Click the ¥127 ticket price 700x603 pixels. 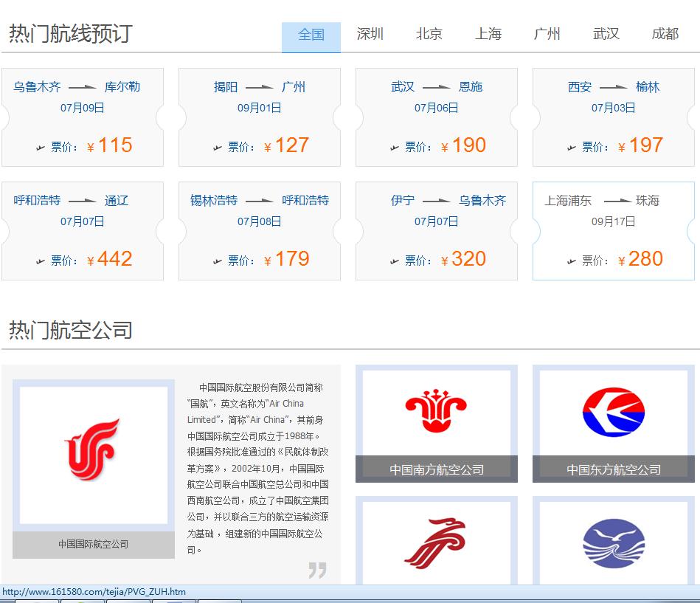click(287, 145)
